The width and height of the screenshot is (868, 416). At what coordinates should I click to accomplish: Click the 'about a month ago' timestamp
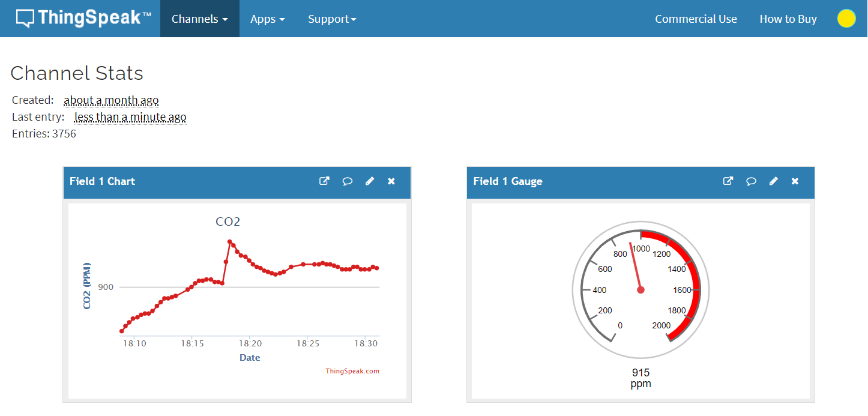[111, 100]
